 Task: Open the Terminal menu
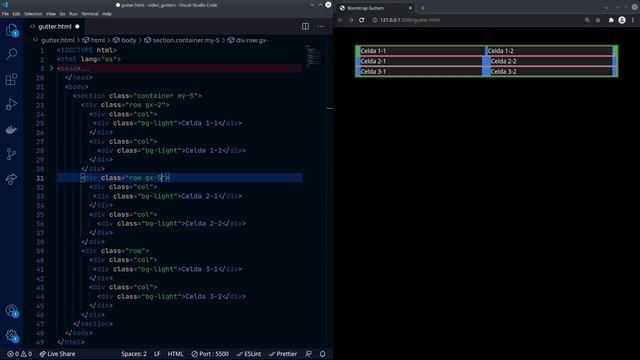[90, 14]
